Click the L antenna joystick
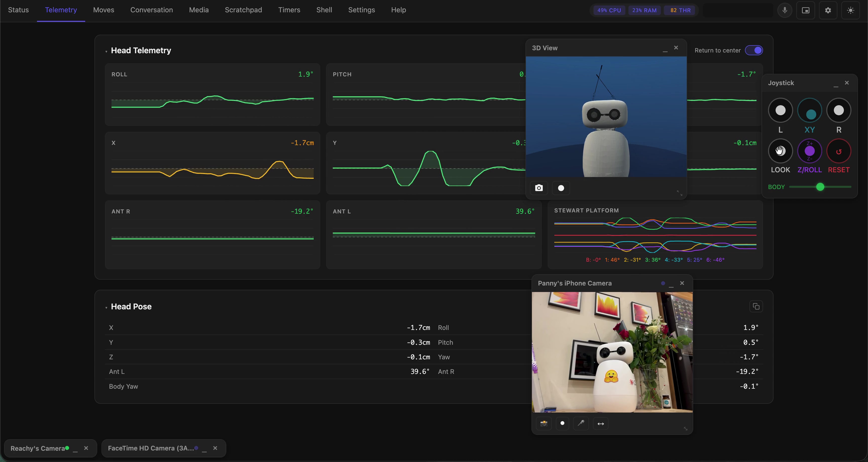This screenshot has width=868, height=462. click(x=780, y=110)
